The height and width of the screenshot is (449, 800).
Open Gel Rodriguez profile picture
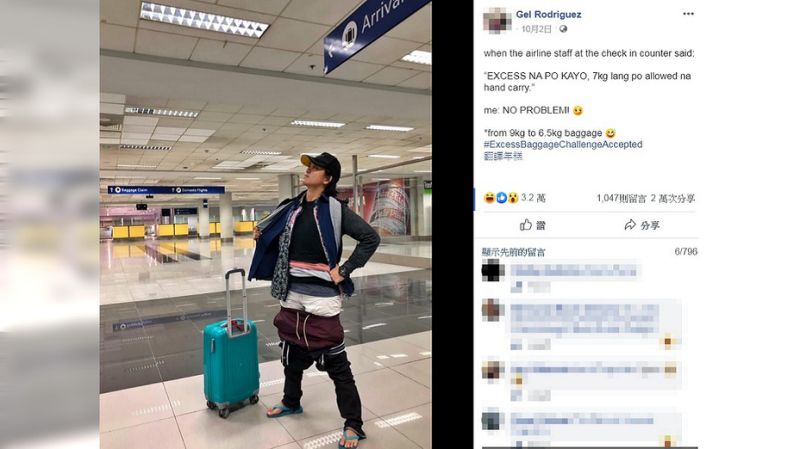pyautogui.click(x=497, y=21)
